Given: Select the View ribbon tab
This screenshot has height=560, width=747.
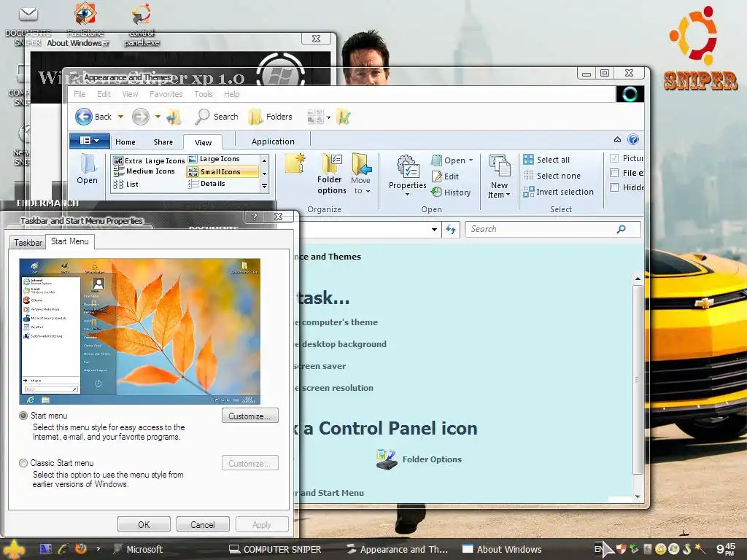Looking at the screenshot, I should click(x=203, y=142).
